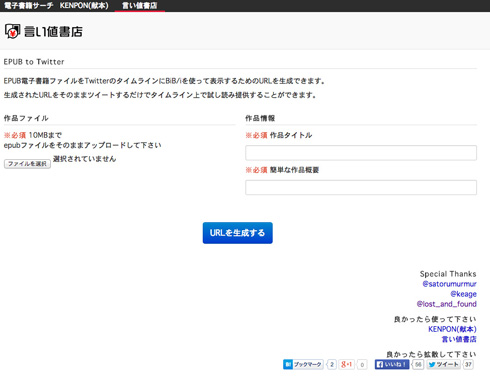
Task: Open the KENPON(献本) tab in top bar
Action: 84,6
